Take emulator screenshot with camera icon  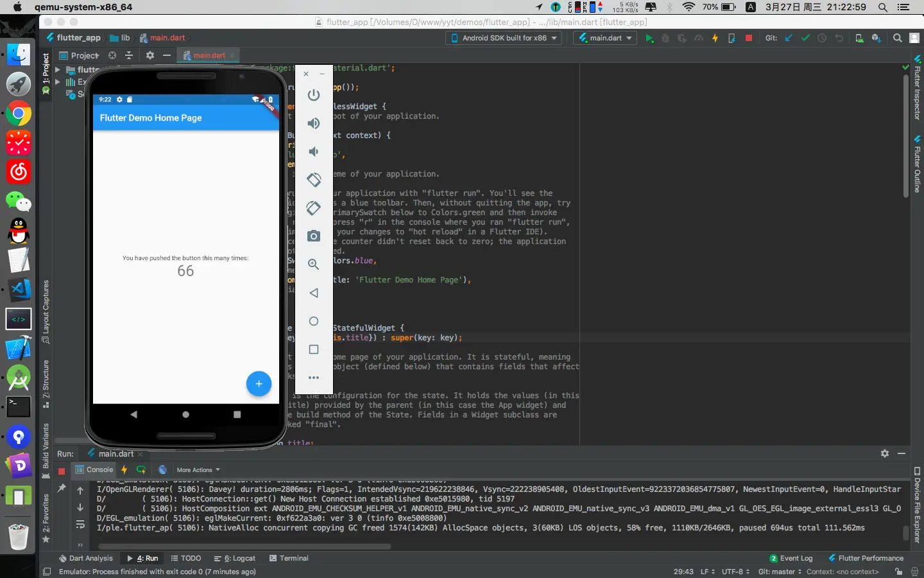313,236
